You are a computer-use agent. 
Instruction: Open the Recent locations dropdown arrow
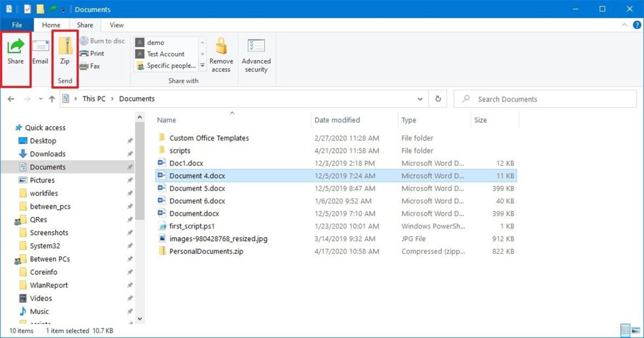click(x=41, y=99)
